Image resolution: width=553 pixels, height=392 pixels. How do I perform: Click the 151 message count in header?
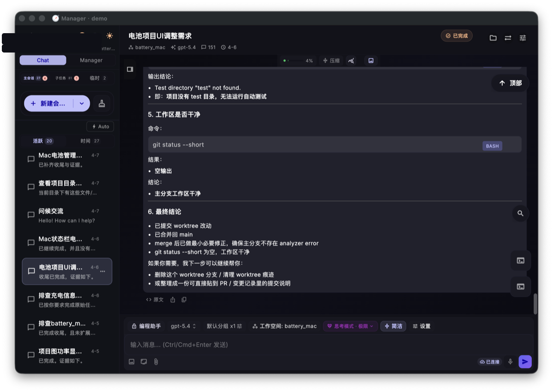coord(208,47)
